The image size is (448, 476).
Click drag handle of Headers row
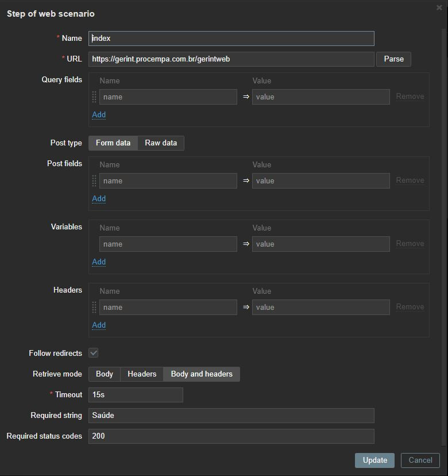pyautogui.click(x=94, y=307)
